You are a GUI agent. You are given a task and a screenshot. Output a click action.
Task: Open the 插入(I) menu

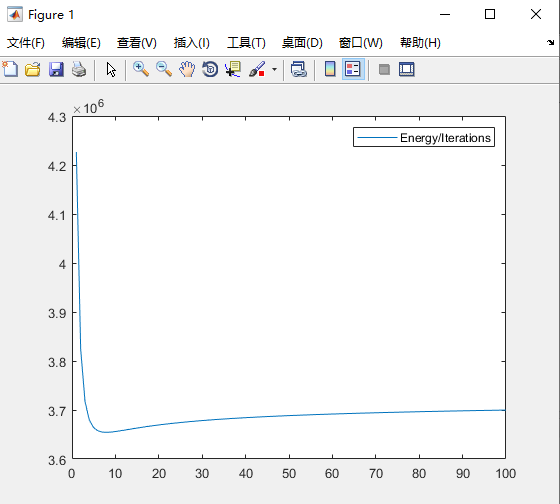191,43
